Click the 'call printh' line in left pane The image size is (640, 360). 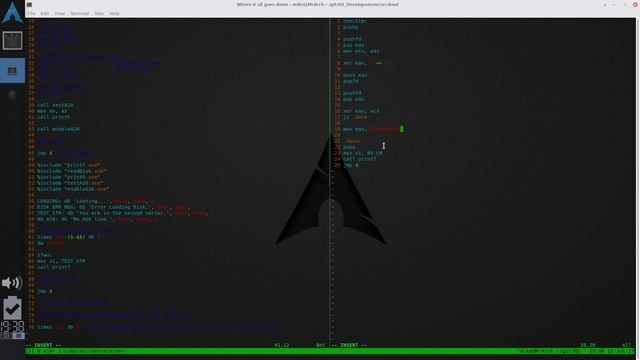pyautogui.click(x=54, y=117)
